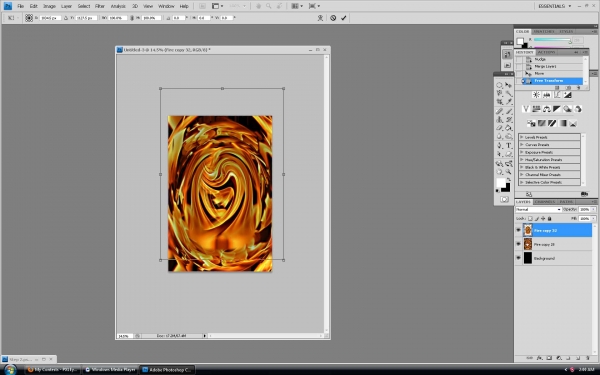
Task: Toggle lock image pixels
Action: (x=536, y=218)
